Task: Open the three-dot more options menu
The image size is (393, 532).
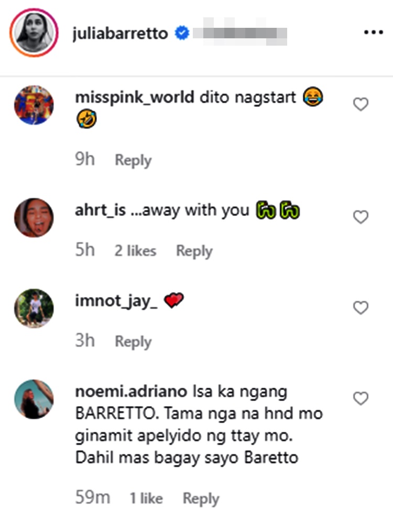Action: tap(373, 33)
